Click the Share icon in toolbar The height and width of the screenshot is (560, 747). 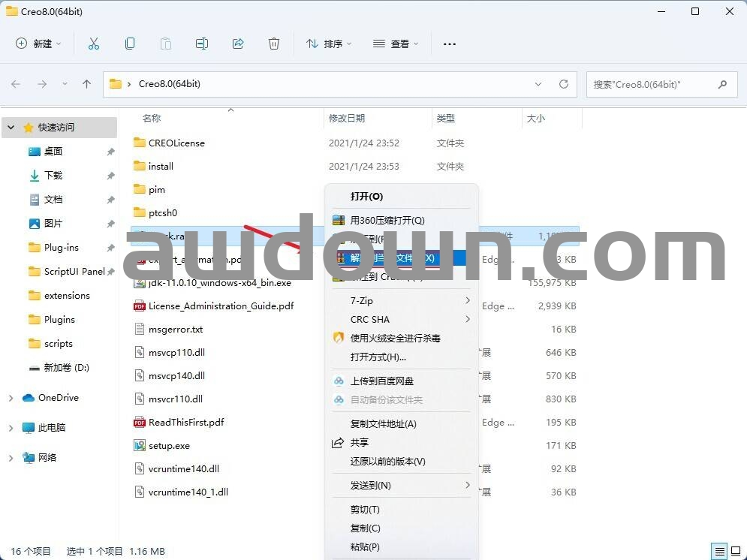pos(238,44)
